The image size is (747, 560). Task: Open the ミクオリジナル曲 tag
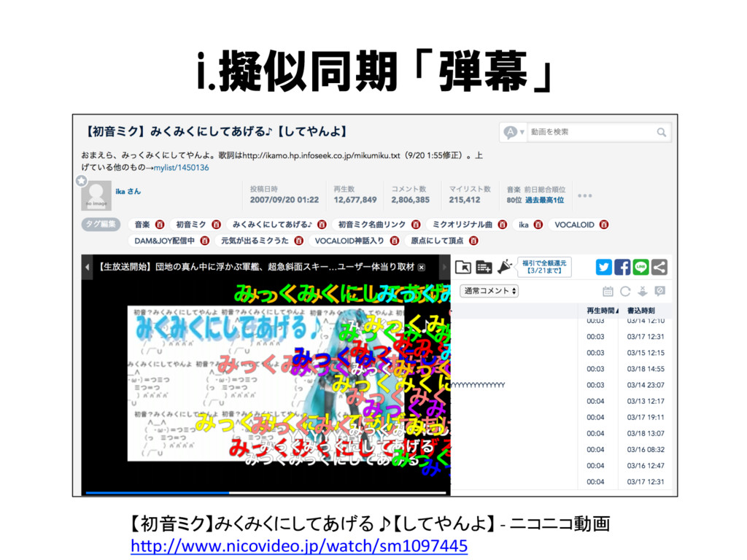pyautogui.click(x=462, y=225)
